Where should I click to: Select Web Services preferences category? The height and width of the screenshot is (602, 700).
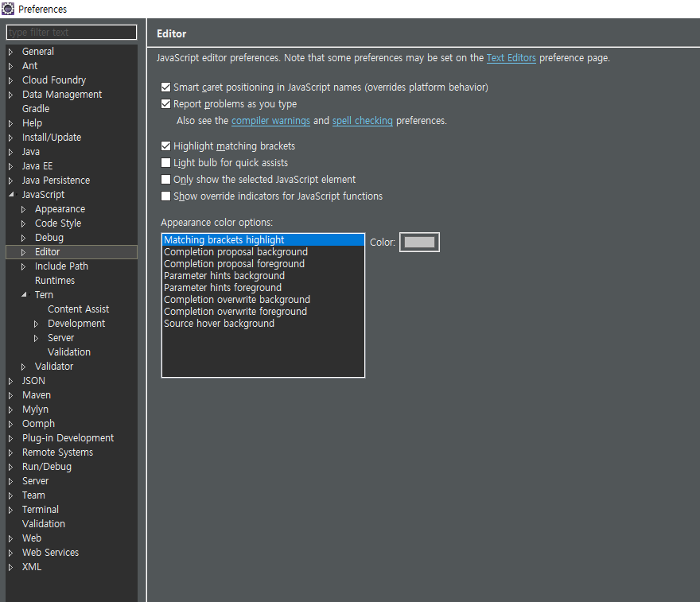50,552
